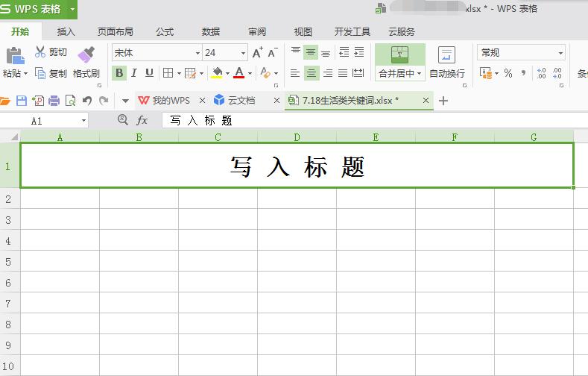The height and width of the screenshot is (376, 588).
Task: Toggle italic formatting
Action: pos(134,73)
